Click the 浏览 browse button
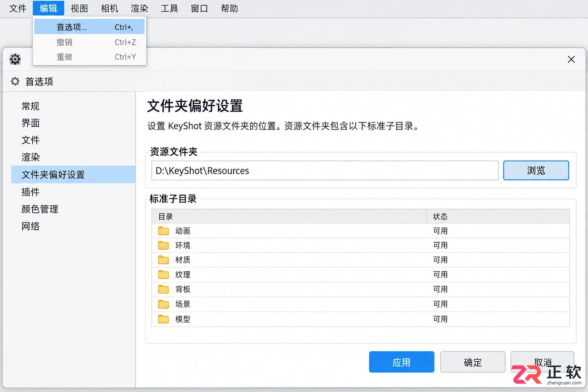Image resolution: width=588 pixels, height=392 pixels. [536, 170]
